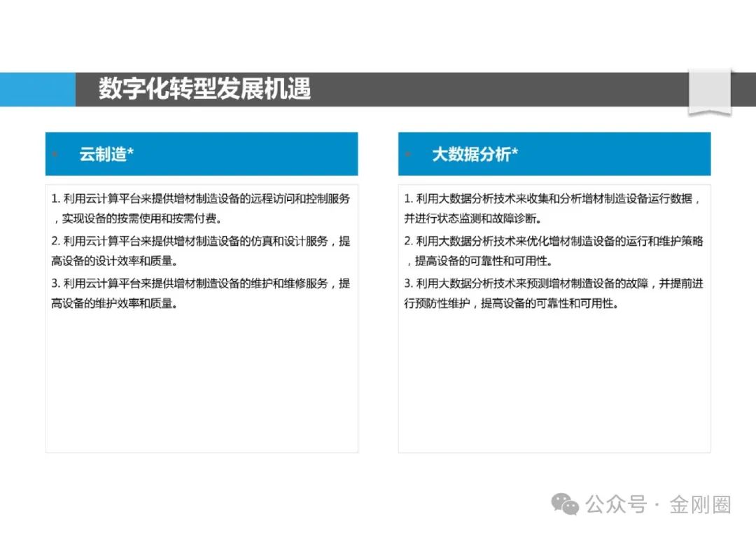The height and width of the screenshot is (535, 756).
Task: Click the line 行预防性维护，提高设备的可靠性和可用性。
Action: pos(512,303)
